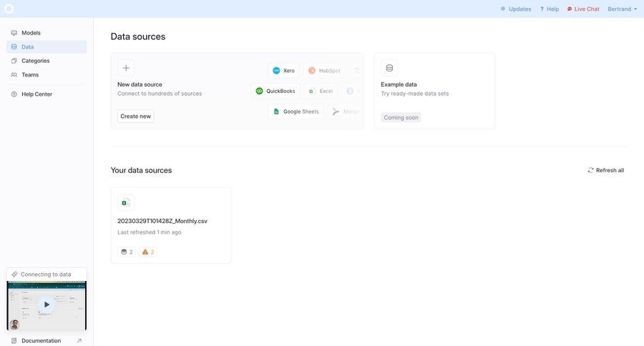Click the Excel file icon on CSV card
644x346 pixels.
coord(126,202)
